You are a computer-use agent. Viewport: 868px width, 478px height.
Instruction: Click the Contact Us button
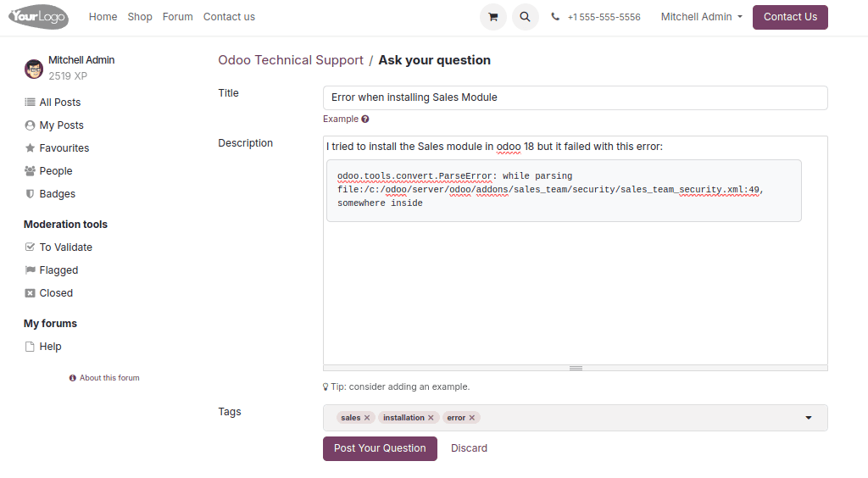[x=790, y=17]
